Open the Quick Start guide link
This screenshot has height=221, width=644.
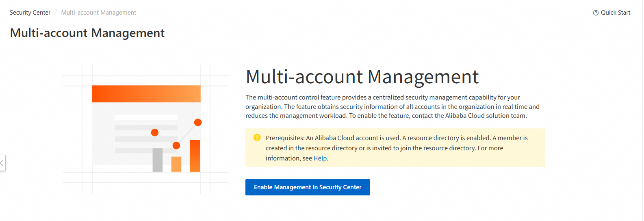coord(615,13)
